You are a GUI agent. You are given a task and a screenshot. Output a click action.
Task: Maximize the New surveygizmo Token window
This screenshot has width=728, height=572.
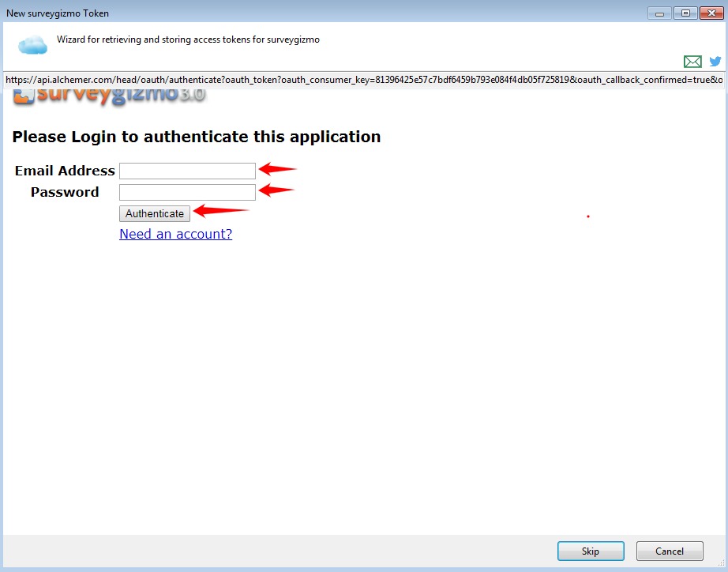point(685,13)
